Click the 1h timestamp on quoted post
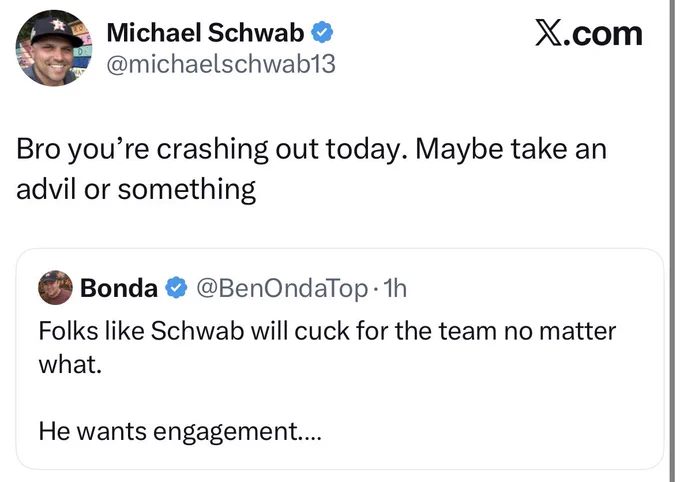Viewport: 680px width, 482px height. (x=395, y=288)
